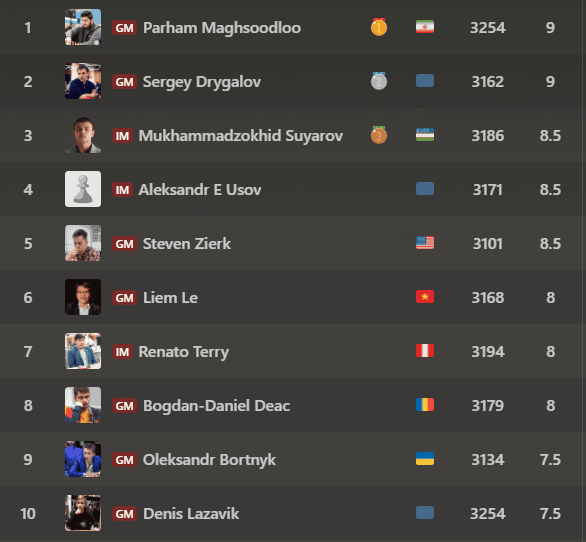Click the Peru flag beside Renato Terry
Viewport: 586px width, 542px height.
(x=425, y=351)
